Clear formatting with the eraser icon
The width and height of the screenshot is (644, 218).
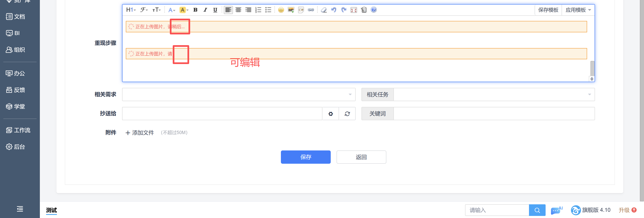click(324, 10)
